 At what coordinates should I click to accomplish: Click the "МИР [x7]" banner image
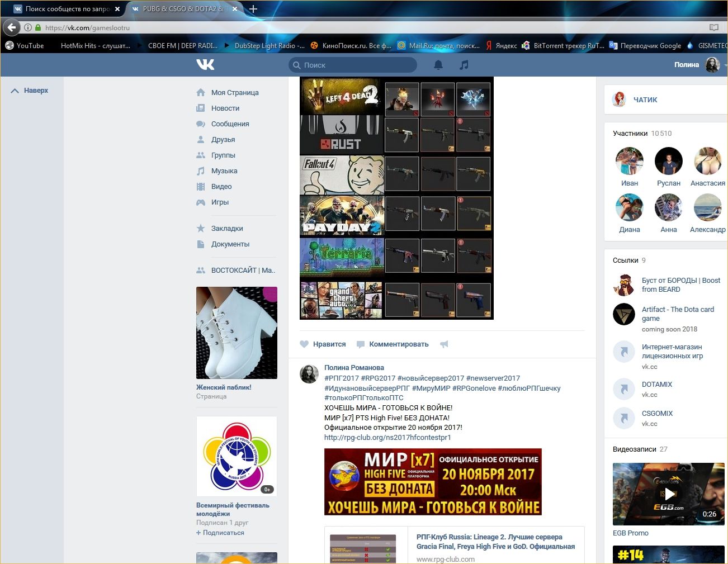coord(433,481)
